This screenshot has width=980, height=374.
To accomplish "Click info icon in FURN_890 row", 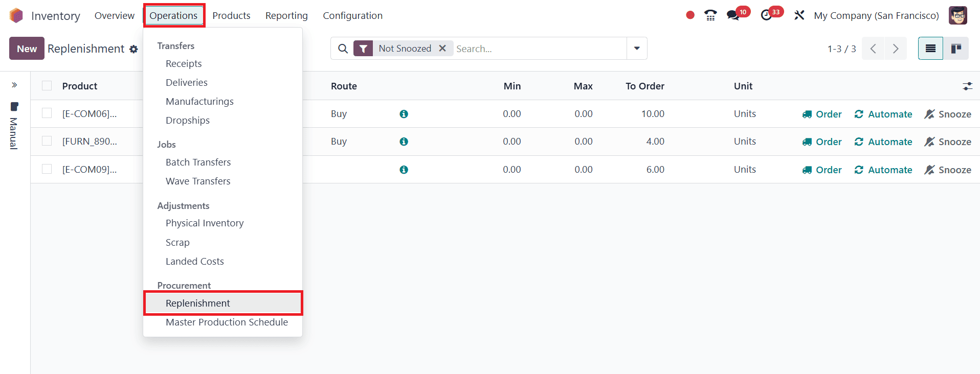I will 404,142.
